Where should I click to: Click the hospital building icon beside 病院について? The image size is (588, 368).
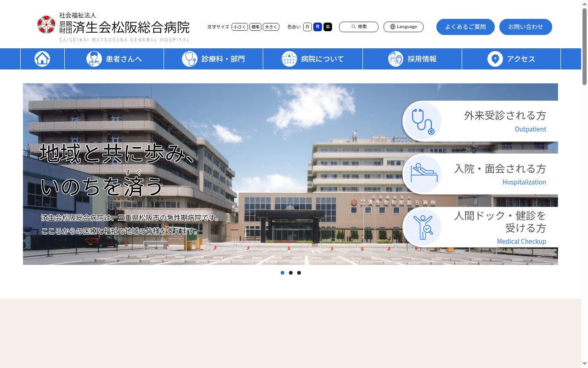click(x=289, y=59)
